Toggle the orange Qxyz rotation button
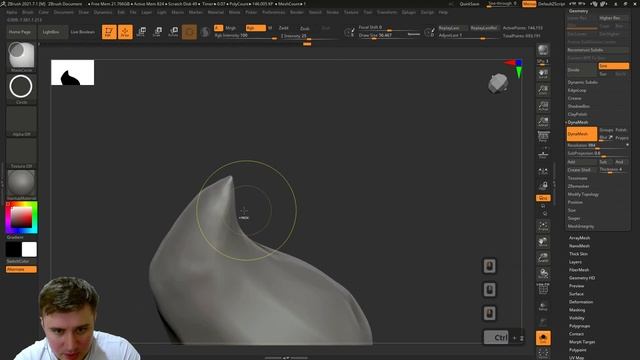The width and height of the screenshot is (640, 360). [x=543, y=198]
